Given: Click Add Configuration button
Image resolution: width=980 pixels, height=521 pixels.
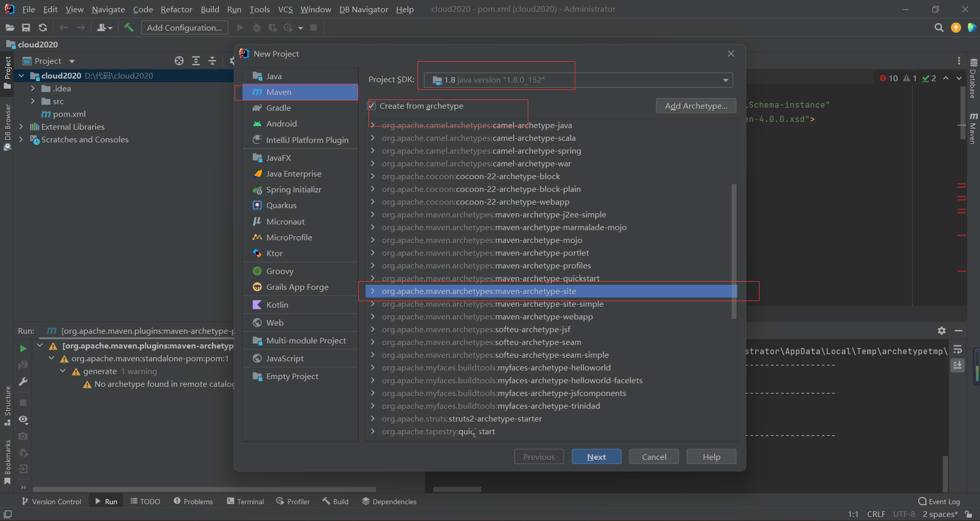Looking at the screenshot, I should click(184, 28).
